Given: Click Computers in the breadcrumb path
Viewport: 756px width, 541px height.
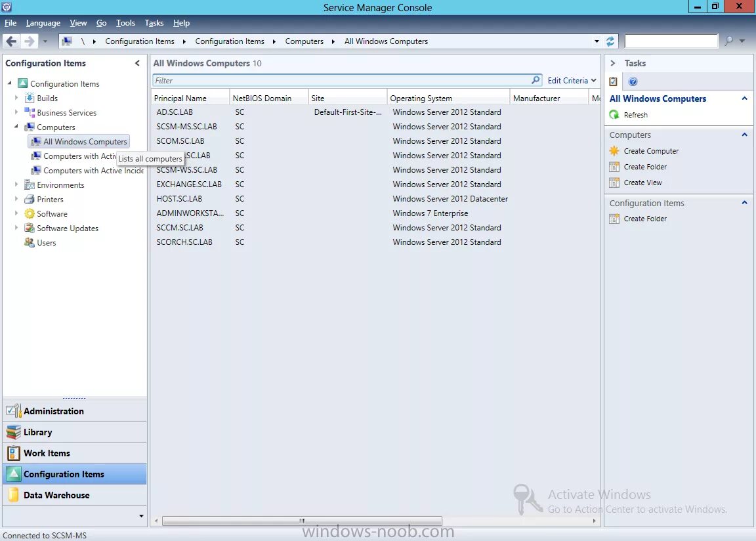Looking at the screenshot, I should [304, 41].
